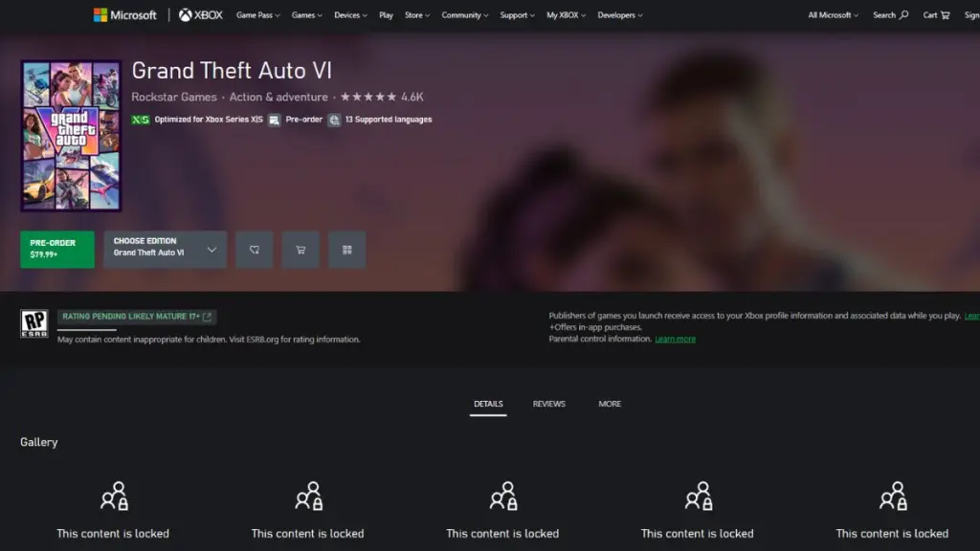Open Rating Pending Likely Mature 17+ link

click(x=137, y=317)
